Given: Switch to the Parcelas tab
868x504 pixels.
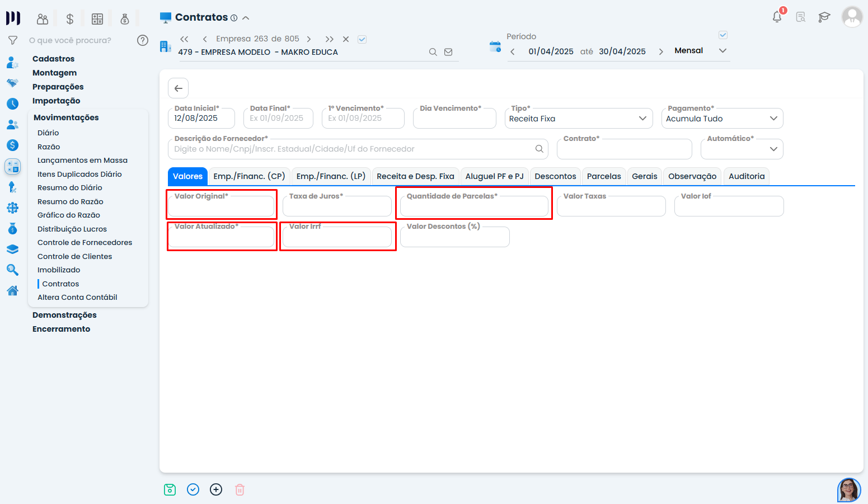Looking at the screenshot, I should pos(603,176).
